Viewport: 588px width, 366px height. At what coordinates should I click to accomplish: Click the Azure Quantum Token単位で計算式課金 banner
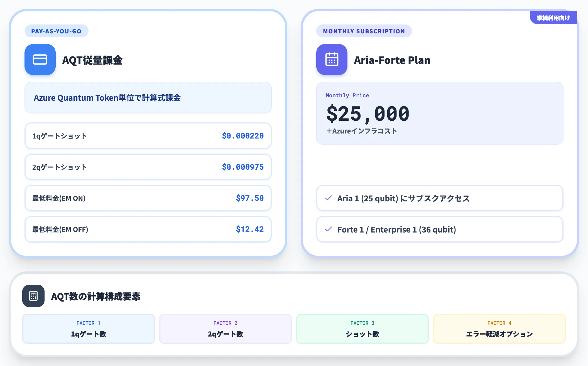pos(148,98)
